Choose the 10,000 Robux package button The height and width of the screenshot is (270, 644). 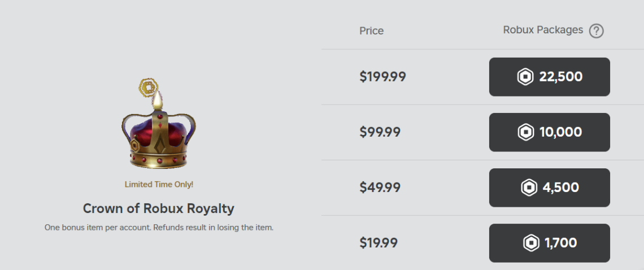click(x=549, y=132)
